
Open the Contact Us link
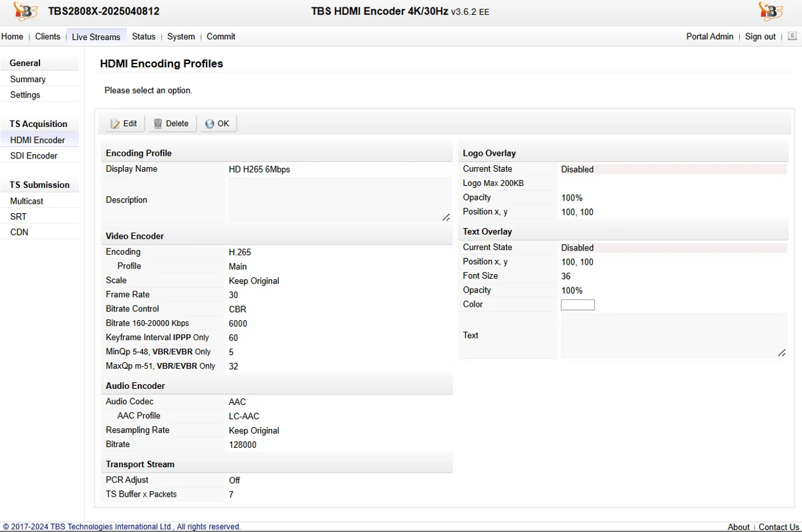(x=779, y=527)
